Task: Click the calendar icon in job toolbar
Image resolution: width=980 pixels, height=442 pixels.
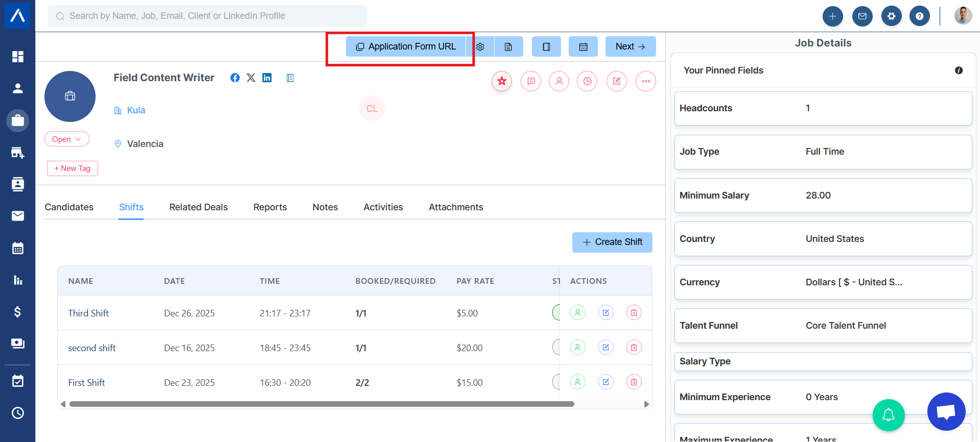Action: (583, 46)
